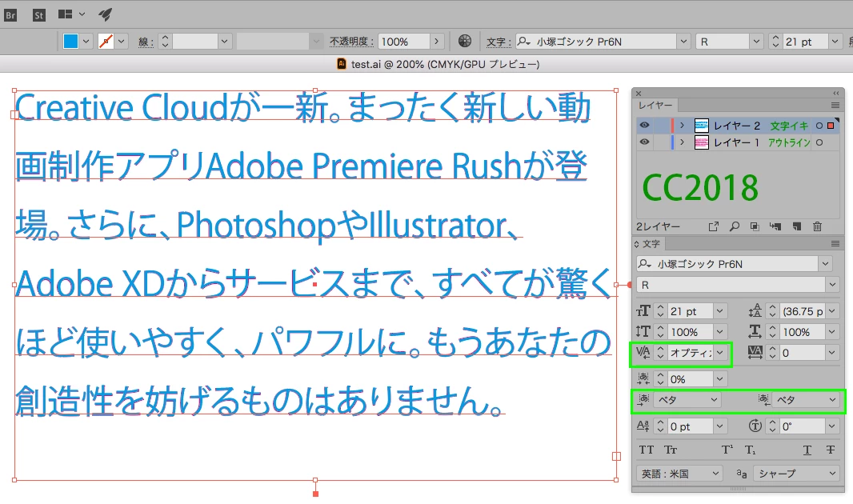Expand レイヤー 1 contents
The width and height of the screenshot is (853, 504).
coord(683,142)
